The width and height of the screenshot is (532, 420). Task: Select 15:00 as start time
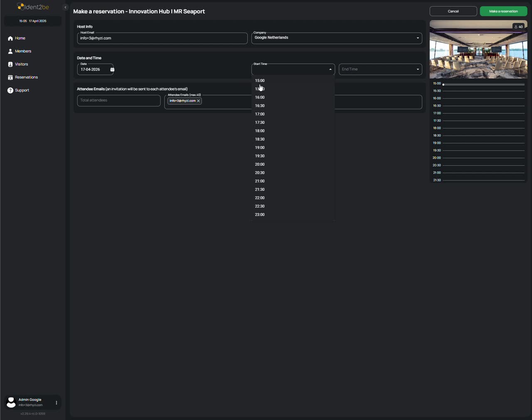[260, 81]
